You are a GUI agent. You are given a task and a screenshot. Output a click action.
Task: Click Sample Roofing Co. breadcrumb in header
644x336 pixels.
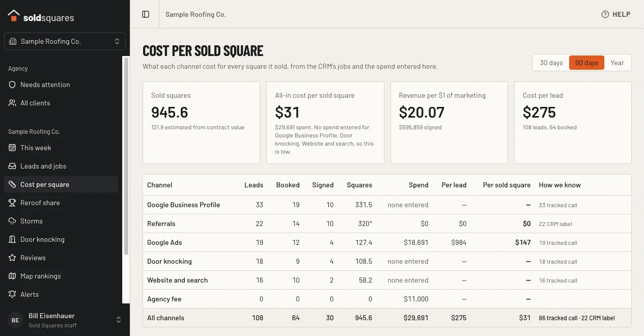pyautogui.click(x=195, y=14)
